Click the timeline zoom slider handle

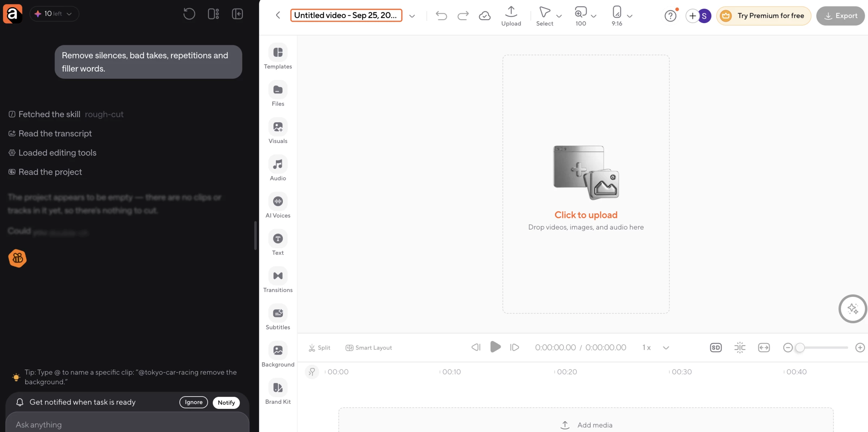(800, 347)
